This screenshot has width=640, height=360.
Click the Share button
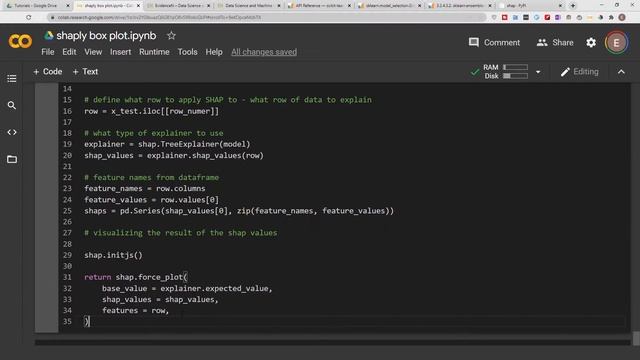(555, 42)
